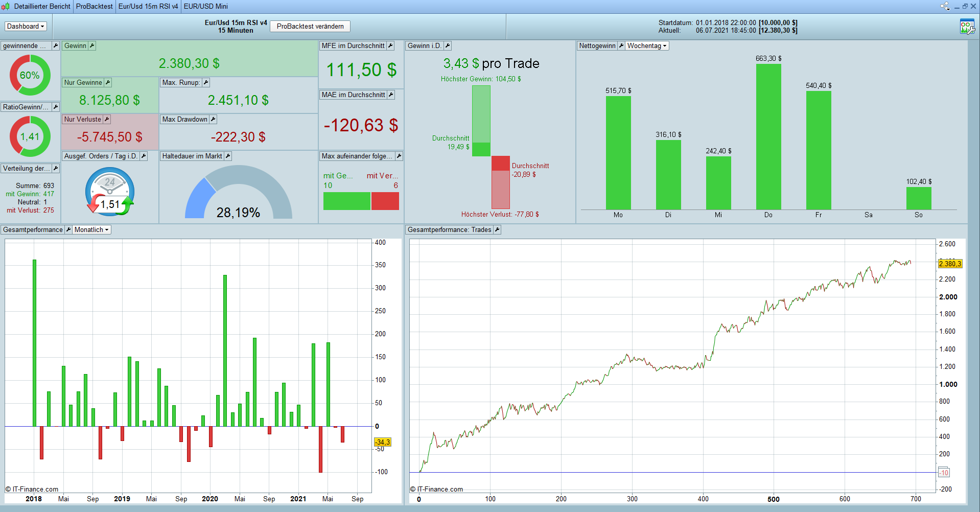
Task: Open the Dashboard dropdown
Action: pos(26,26)
